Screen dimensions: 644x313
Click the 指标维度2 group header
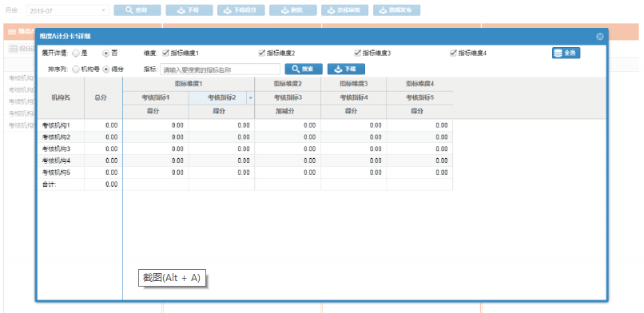coord(288,84)
